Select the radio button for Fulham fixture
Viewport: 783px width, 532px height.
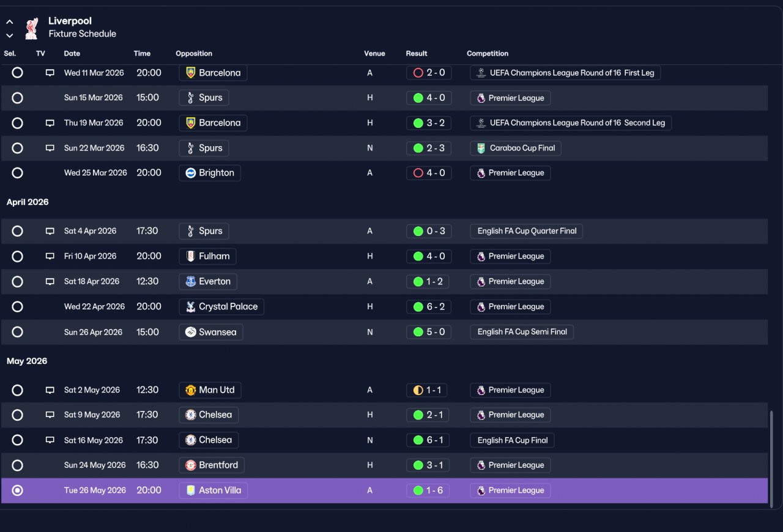[17, 256]
